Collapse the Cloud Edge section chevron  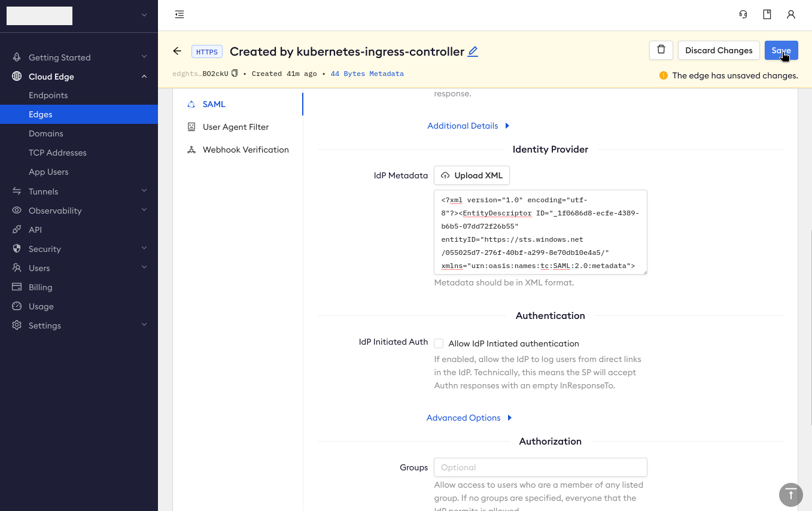coord(144,77)
